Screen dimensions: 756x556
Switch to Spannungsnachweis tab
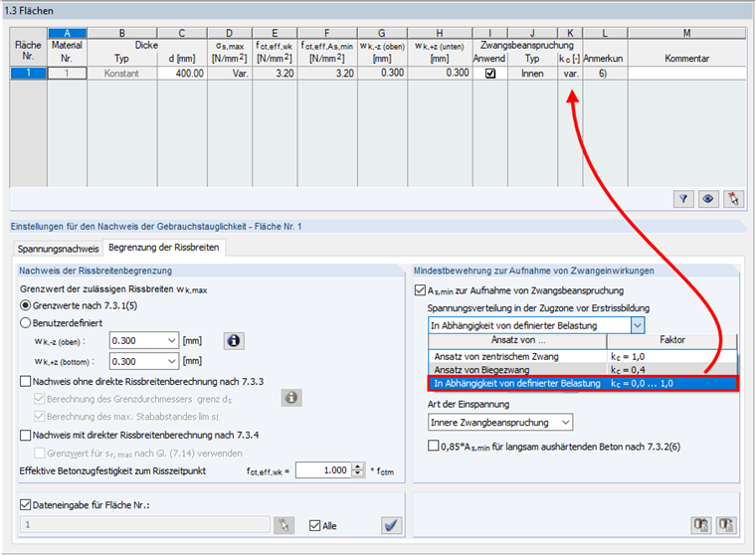59,249
